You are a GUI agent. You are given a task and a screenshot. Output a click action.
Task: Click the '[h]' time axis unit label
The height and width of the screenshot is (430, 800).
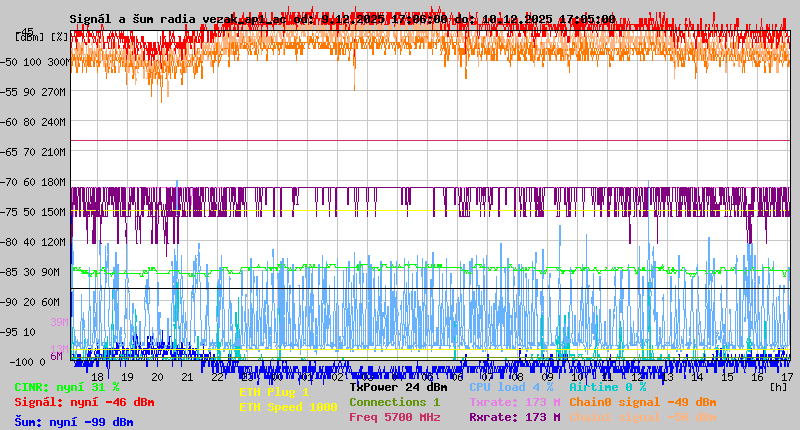coord(779,387)
